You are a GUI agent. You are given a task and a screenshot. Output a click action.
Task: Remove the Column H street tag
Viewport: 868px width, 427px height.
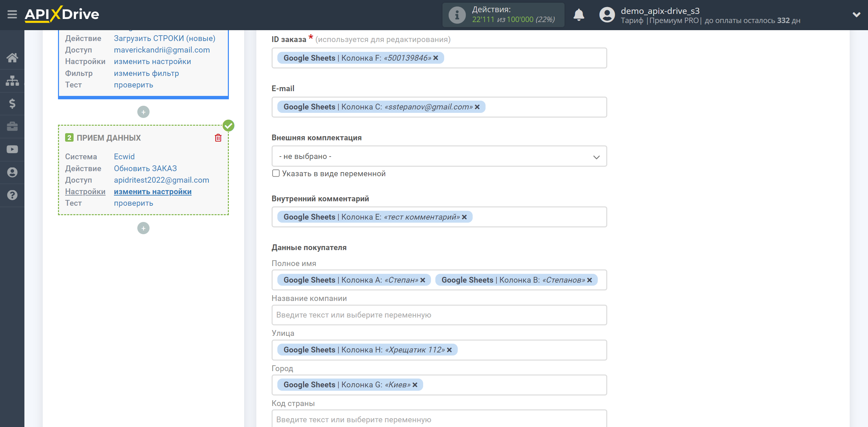[x=449, y=350]
